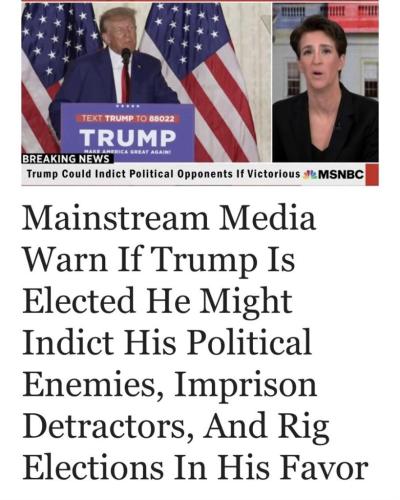This screenshot has width=400, height=500.
Task: Click the TEXT TRUMP TO 88022 podium strip
Action: click(x=128, y=118)
